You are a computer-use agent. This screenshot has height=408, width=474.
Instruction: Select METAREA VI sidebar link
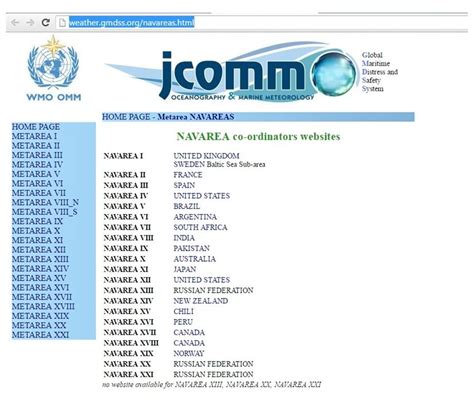coord(37,183)
